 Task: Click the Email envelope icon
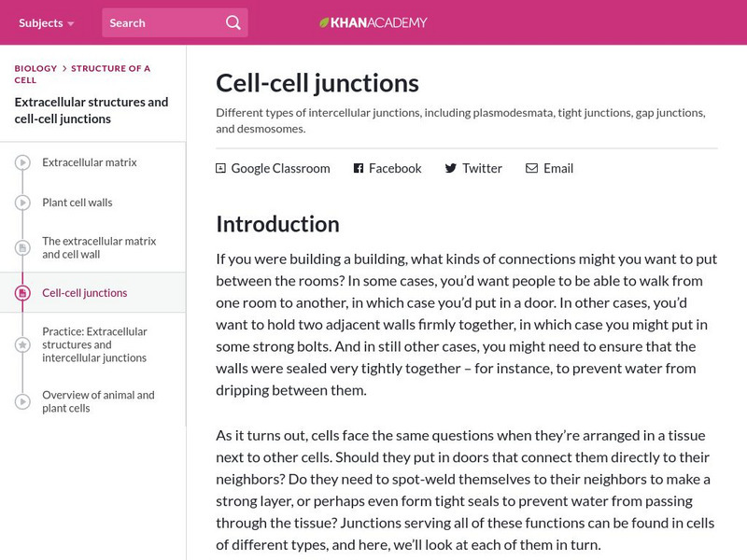click(x=531, y=169)
